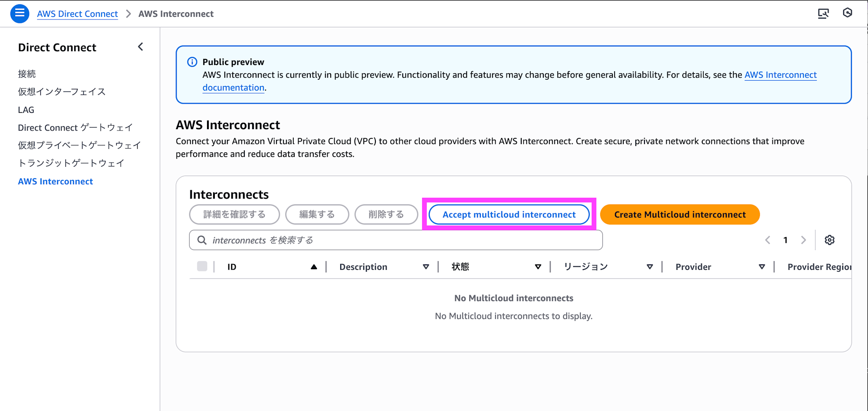
Task: Open the 状態 column sort dropdown
Action: (538, 267)
